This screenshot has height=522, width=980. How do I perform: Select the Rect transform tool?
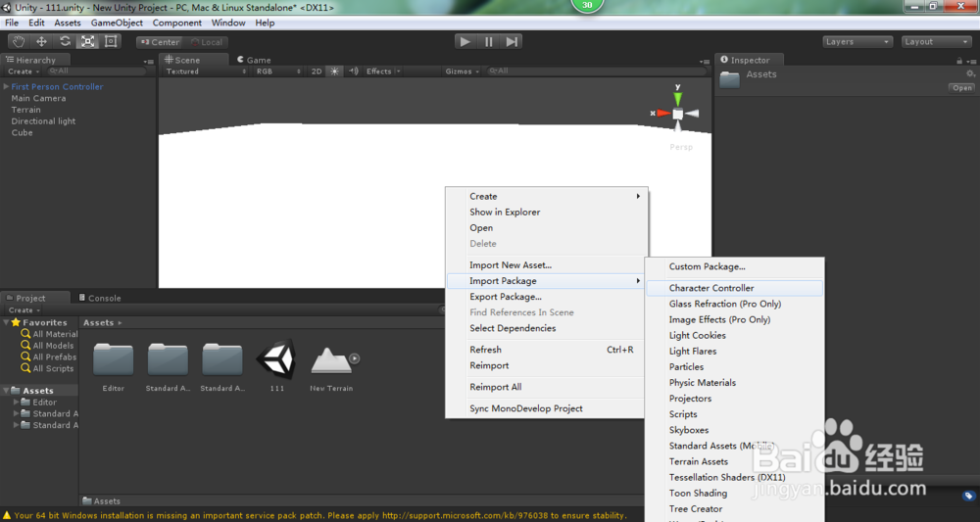111,42
